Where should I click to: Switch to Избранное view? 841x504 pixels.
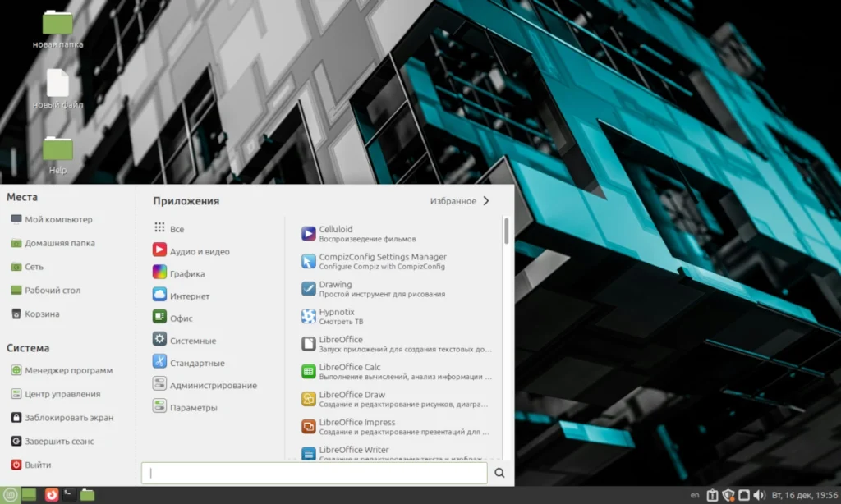tap(460, 201)
